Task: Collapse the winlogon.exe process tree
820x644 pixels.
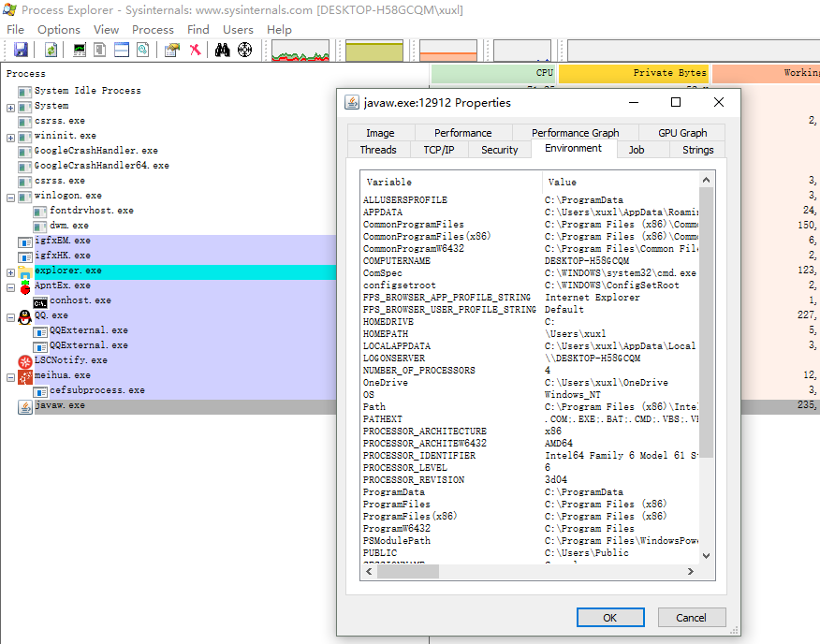Action: [11, 197]
